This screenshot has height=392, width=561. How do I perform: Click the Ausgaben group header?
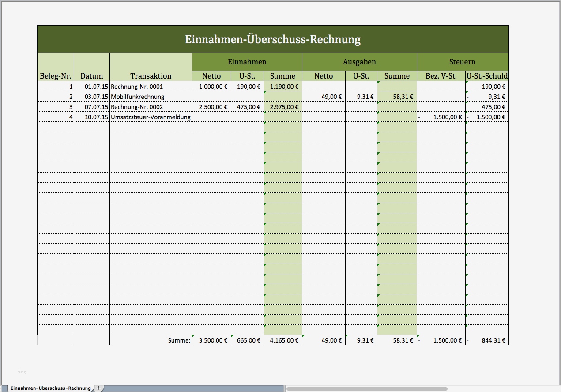[x=359, y=62]
